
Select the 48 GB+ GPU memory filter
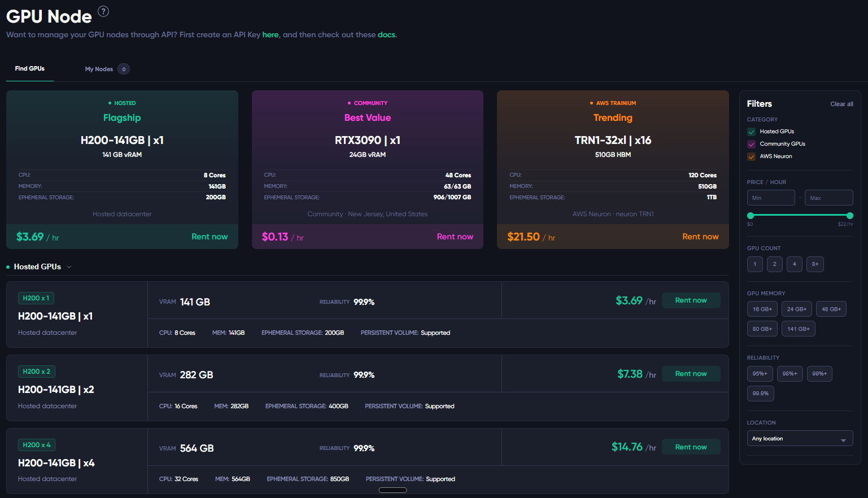pos(831,309)
